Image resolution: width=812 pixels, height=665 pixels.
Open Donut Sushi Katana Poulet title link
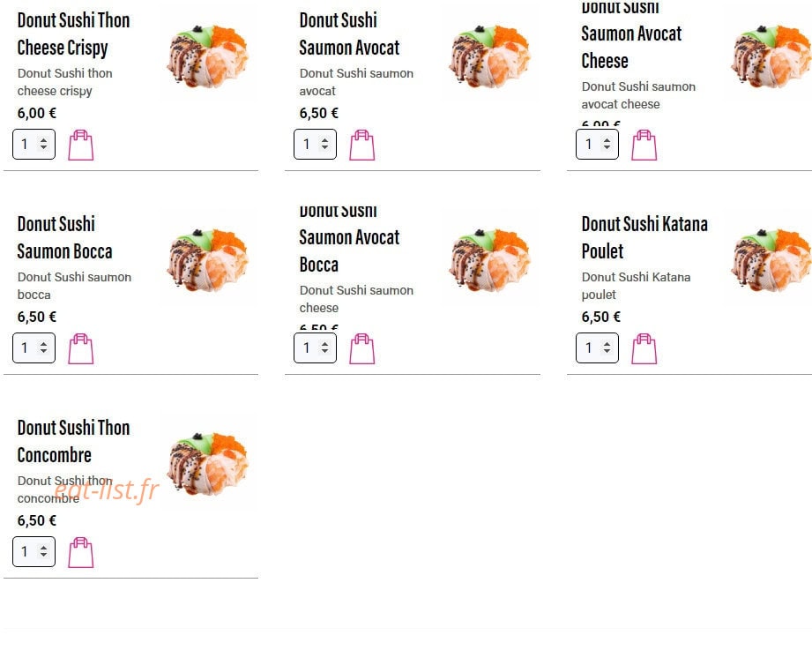pos(644,237)
